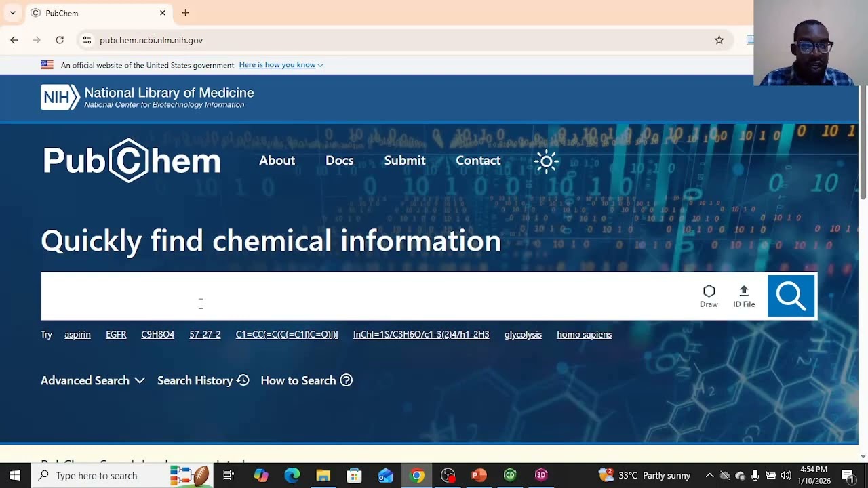This screenshot has height=488, width=868.
Task: Click the Chrome taskbar icon
Action: 417,476
